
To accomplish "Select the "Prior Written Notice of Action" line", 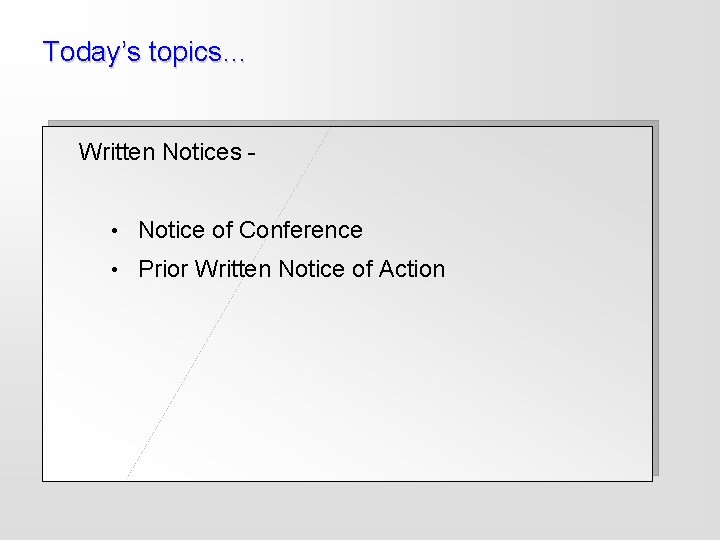I will 291,269.
